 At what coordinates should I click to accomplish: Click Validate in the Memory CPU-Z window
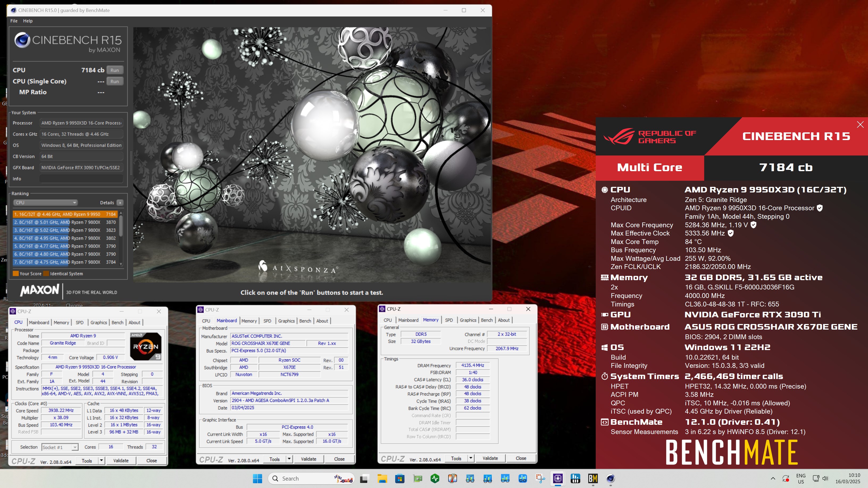pos(490,458)
